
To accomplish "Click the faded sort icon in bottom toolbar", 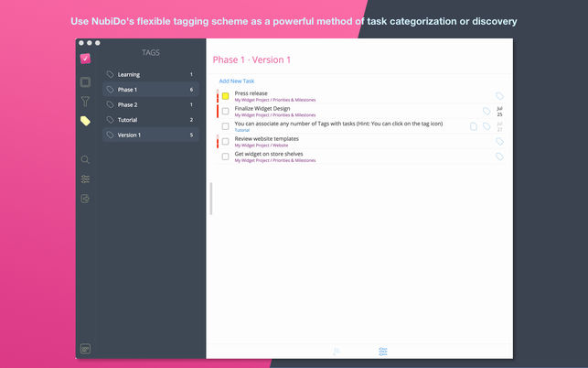I will pos(337,352).
